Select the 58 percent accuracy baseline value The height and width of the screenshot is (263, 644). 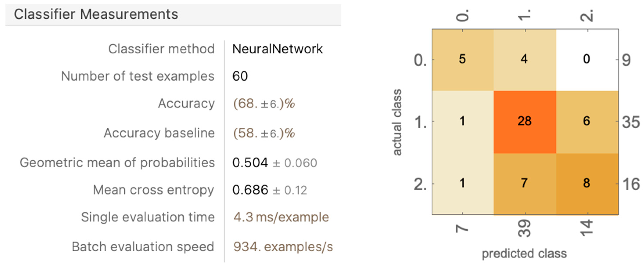point(264,133)
